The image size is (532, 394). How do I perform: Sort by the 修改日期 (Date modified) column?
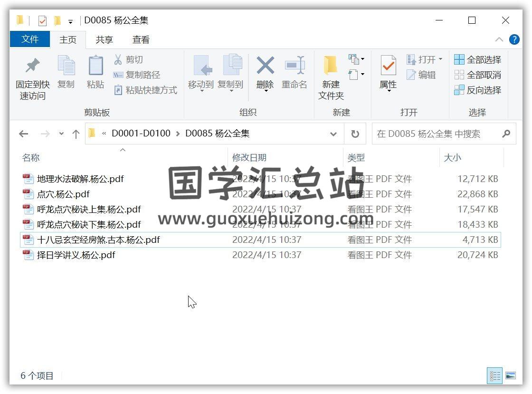(x=249, y=158)
